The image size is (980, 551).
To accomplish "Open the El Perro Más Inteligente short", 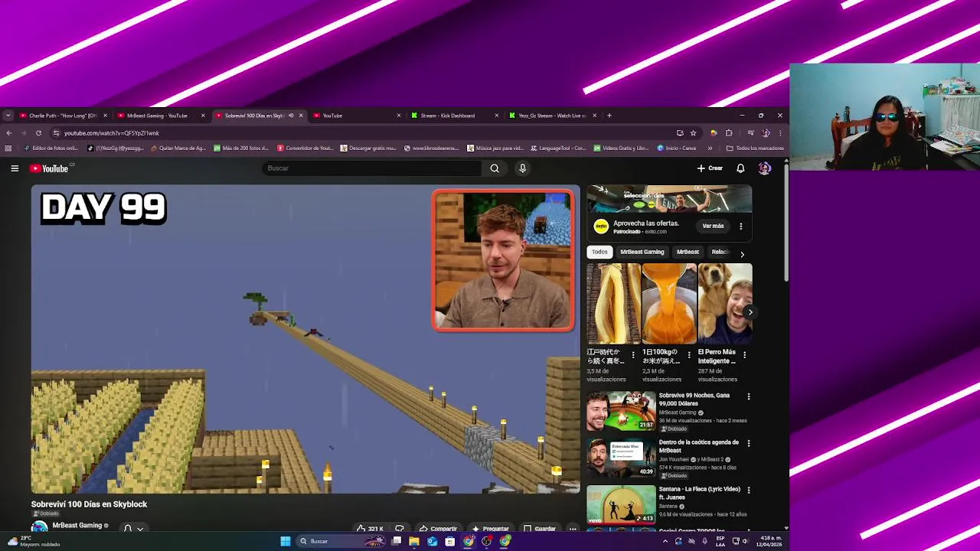I will [725, 304].
